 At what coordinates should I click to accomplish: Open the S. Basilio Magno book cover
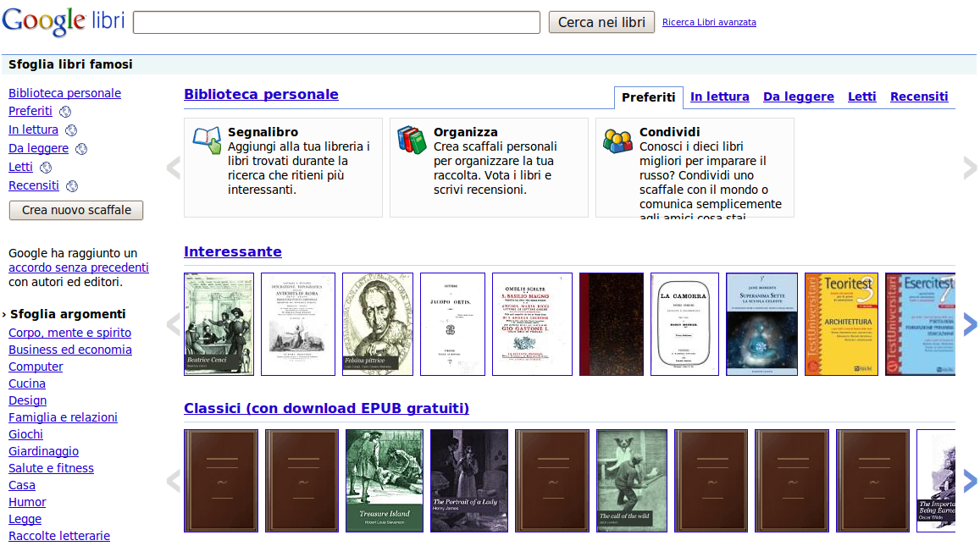pyautogui.click(x=532, y=324)
